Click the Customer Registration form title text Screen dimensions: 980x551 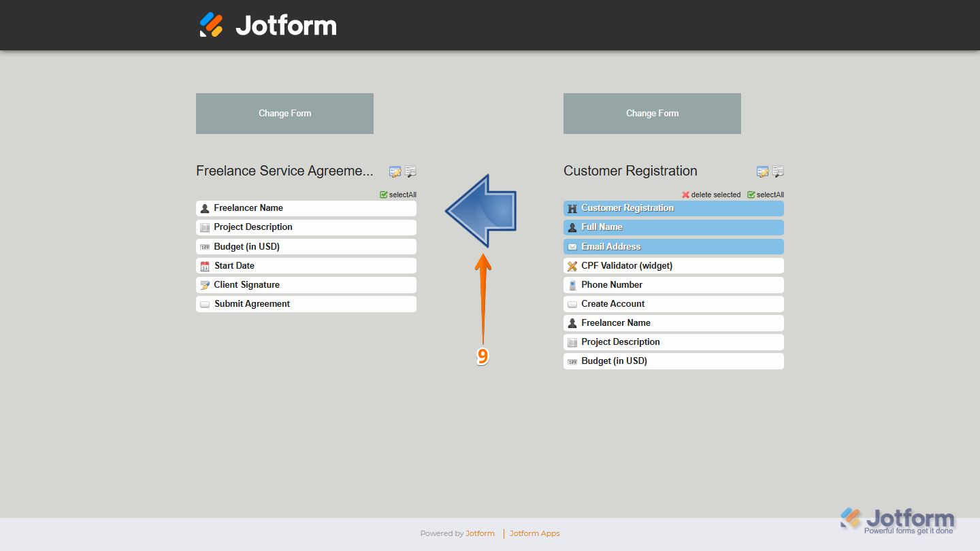[x=630, y=171]
